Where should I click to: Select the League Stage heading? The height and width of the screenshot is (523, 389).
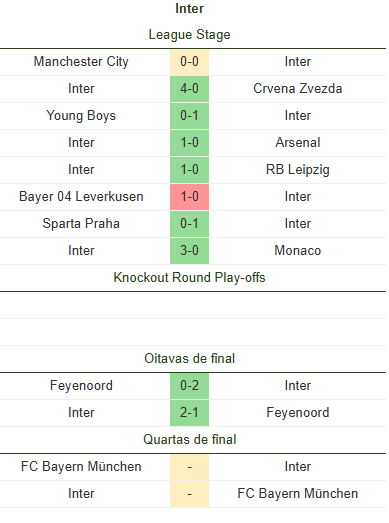[x=189, y=35]
